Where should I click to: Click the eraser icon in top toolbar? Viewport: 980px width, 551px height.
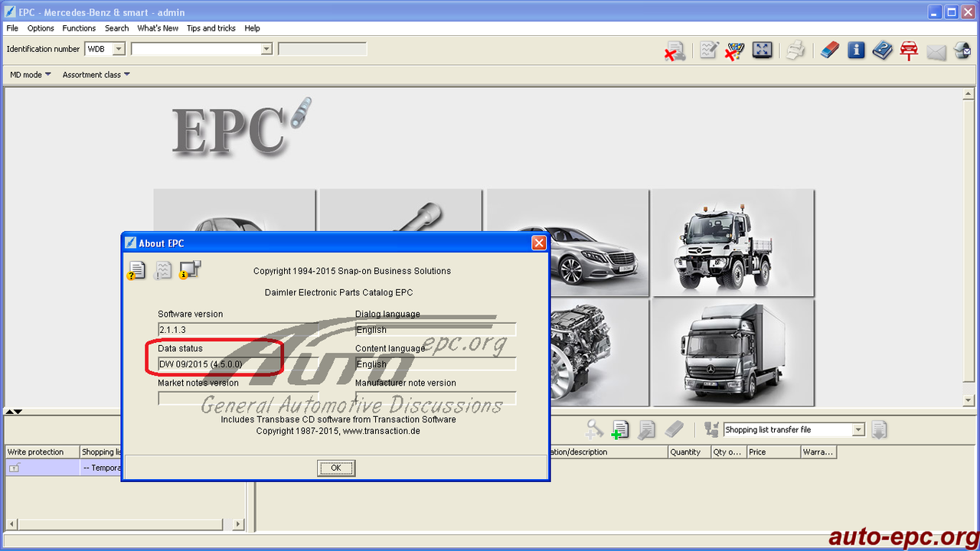(x=830, y=51)
